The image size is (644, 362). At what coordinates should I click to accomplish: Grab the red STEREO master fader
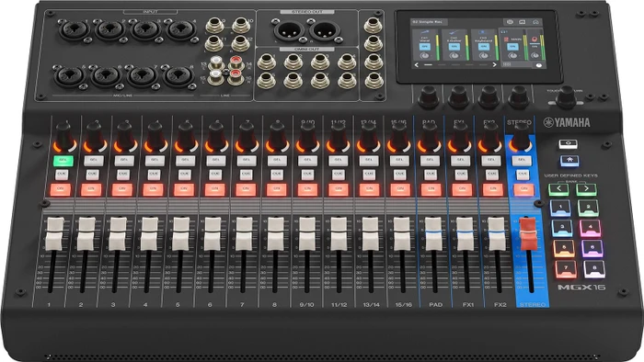[x=528, y=233]
